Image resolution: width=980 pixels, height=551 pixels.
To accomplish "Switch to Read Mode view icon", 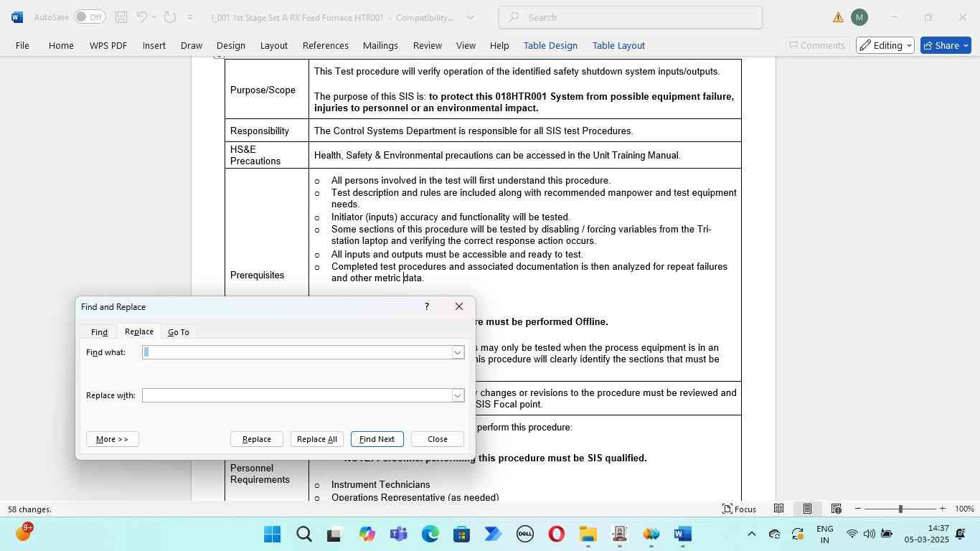I will click(778, 509).
